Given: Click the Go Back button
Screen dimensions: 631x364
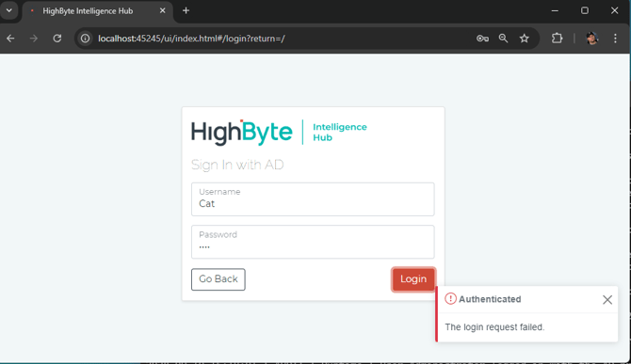Looking at the screenshot, I should (x=218, y=279).
